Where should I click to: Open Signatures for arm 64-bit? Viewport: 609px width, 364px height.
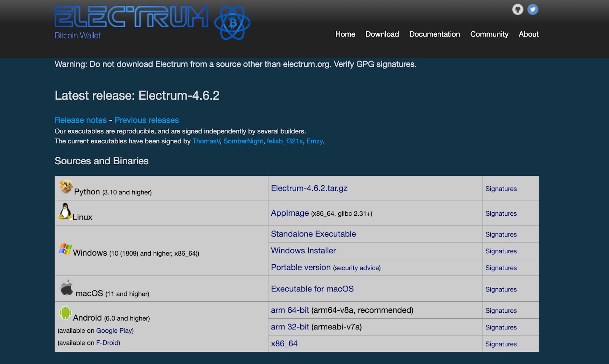(501, 311)
